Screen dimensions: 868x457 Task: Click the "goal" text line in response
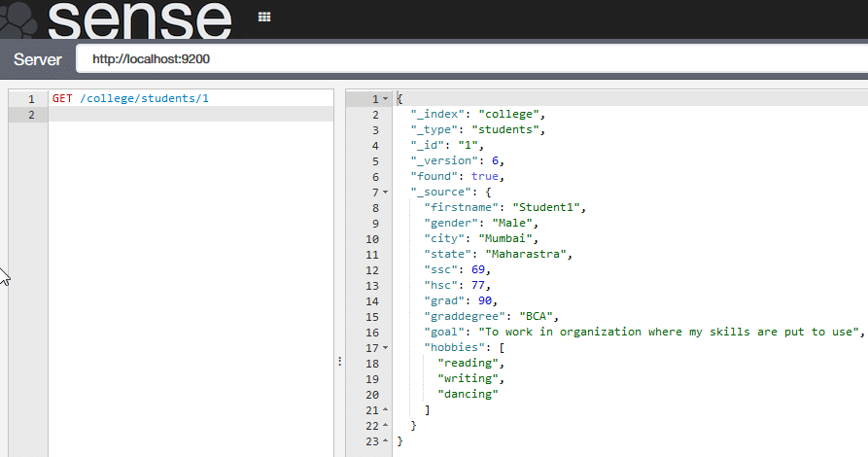[x=643, y=333]
